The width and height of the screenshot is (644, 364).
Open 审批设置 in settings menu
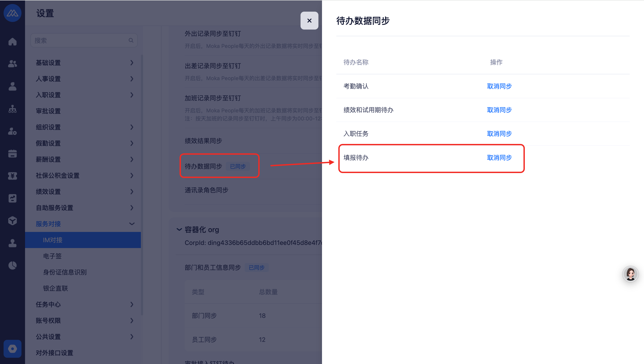(x=48, y=111)
